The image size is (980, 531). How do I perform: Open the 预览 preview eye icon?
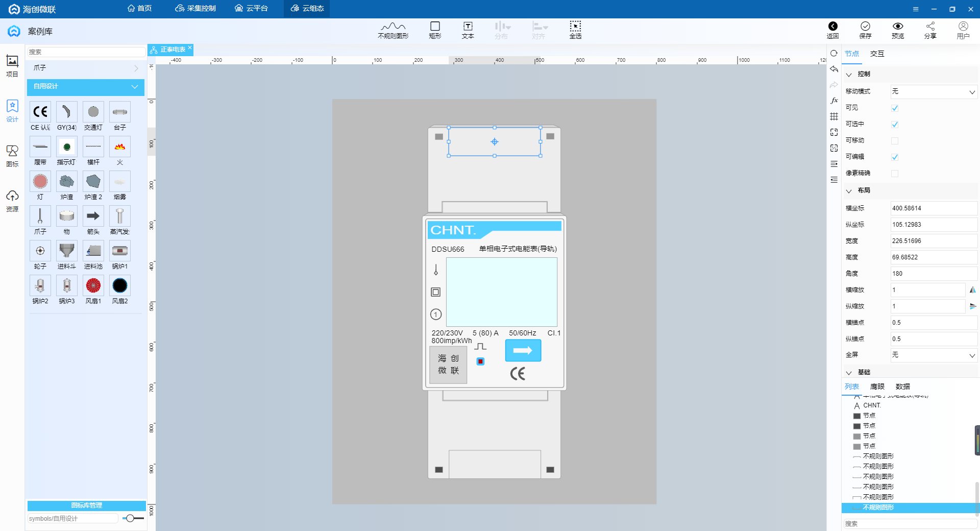click(898, 30)
